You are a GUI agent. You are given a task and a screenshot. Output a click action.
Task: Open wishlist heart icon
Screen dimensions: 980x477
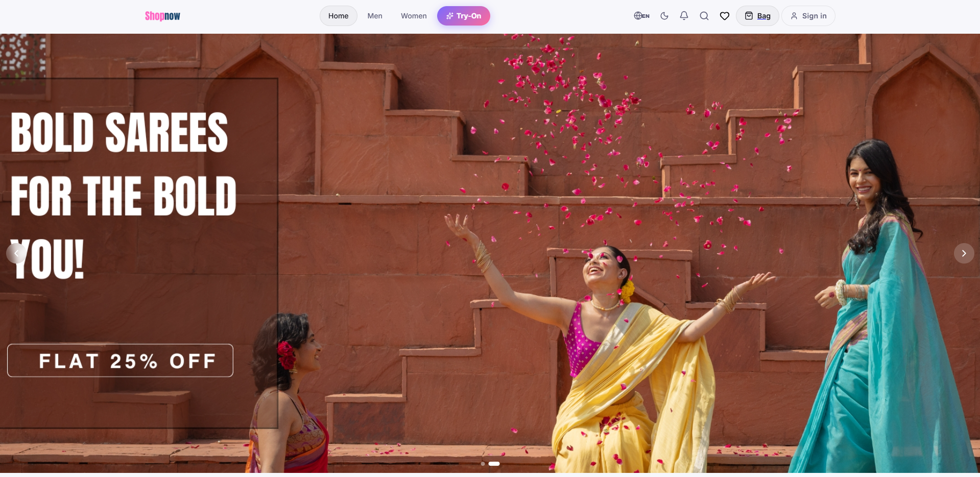724,16
